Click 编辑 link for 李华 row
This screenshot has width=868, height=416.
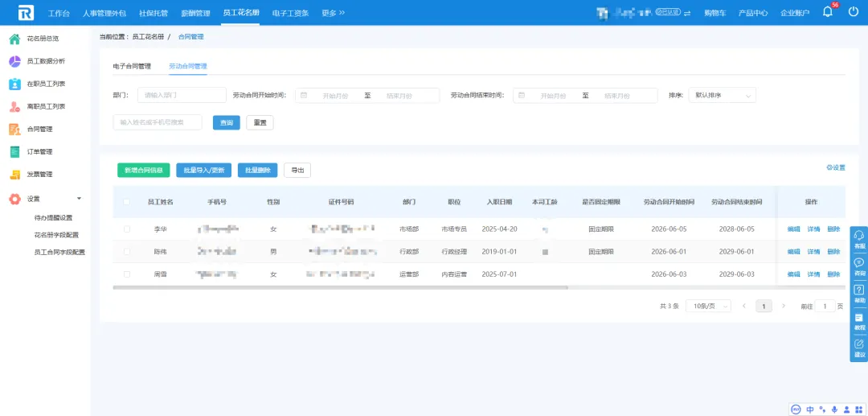(x=793, y=229)
